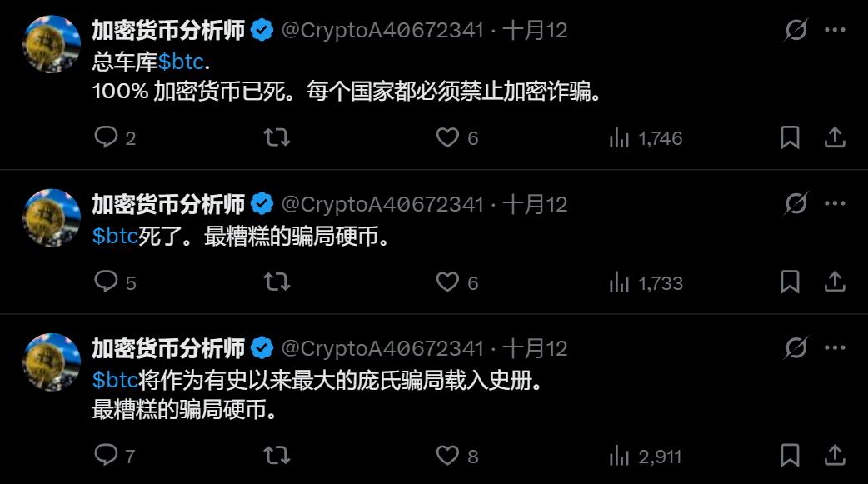Screen dimensions: 868x484
Task: Open more options on first tweet
Action: pyautogui.click(x=835, y=31)
